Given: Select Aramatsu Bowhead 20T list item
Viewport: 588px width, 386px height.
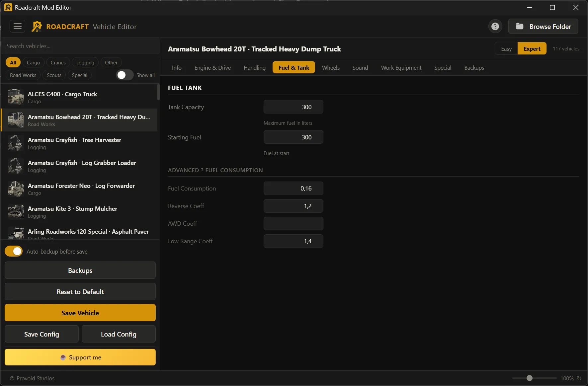Looking at the screenshot, I should 79,120.
